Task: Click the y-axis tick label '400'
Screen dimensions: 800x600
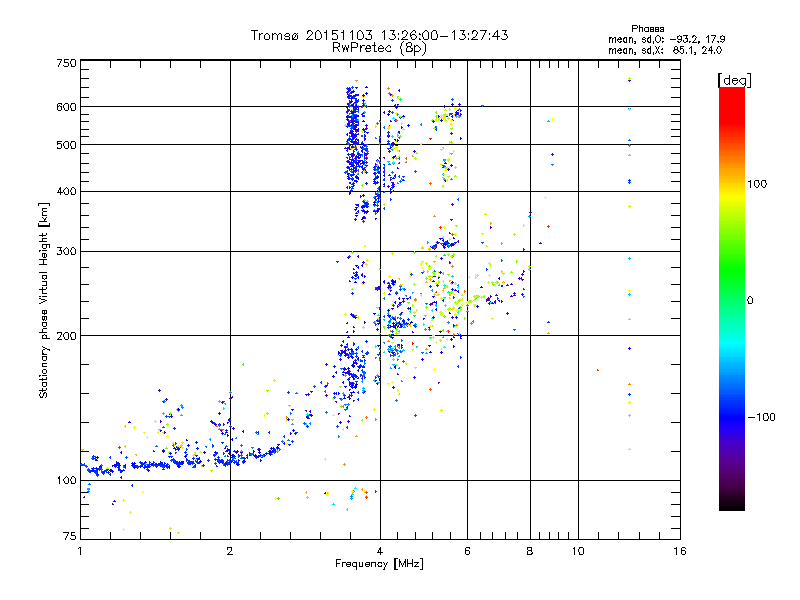Action: [x=66, y=191]
